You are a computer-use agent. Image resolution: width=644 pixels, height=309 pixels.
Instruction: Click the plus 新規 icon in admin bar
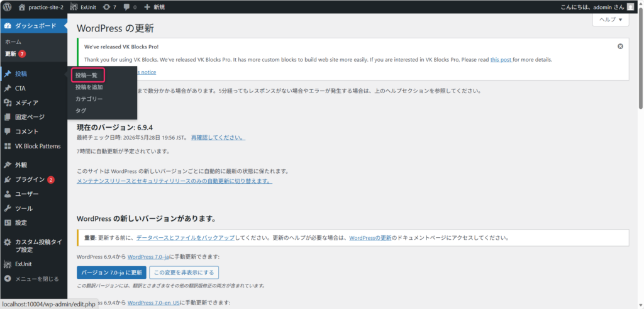coord(147,7)
